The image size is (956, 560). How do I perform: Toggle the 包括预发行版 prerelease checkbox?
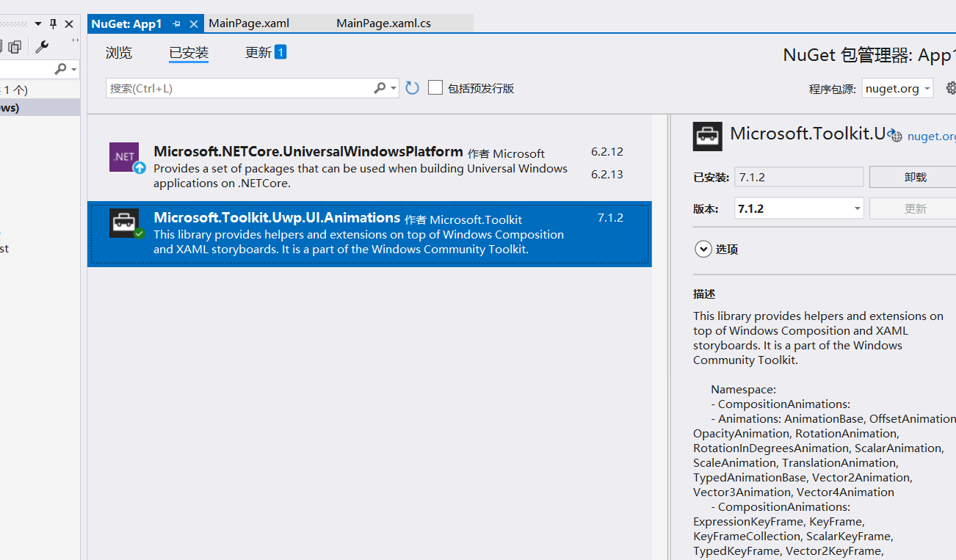point(435,88)
